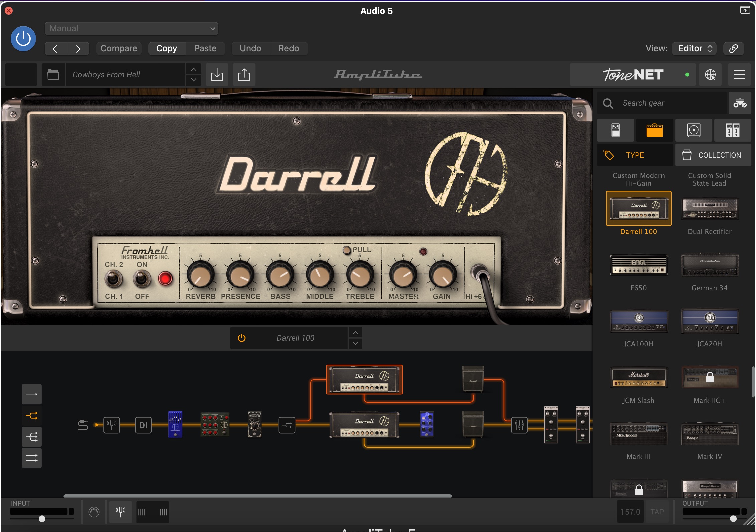
Task: Click the GAIN knob
Action: 443,275
